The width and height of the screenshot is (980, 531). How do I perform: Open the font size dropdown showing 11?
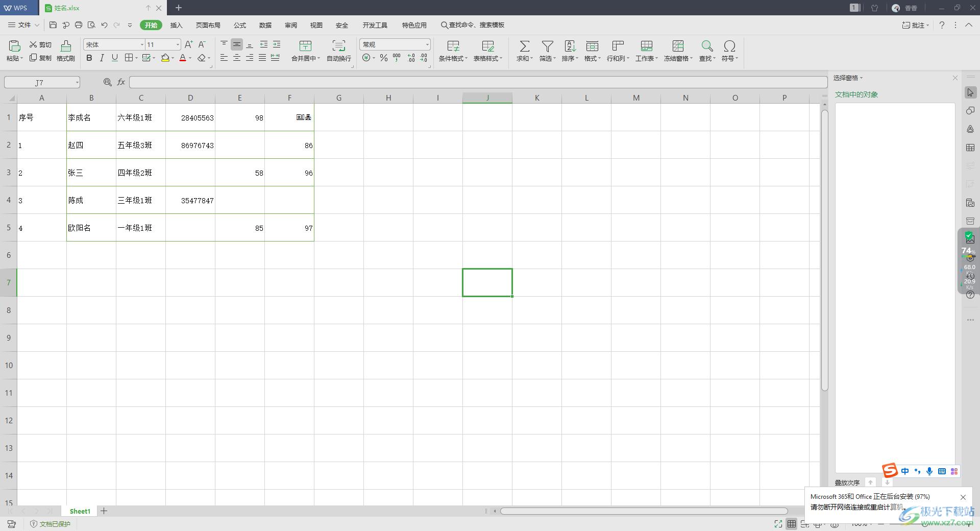[178, 44]
